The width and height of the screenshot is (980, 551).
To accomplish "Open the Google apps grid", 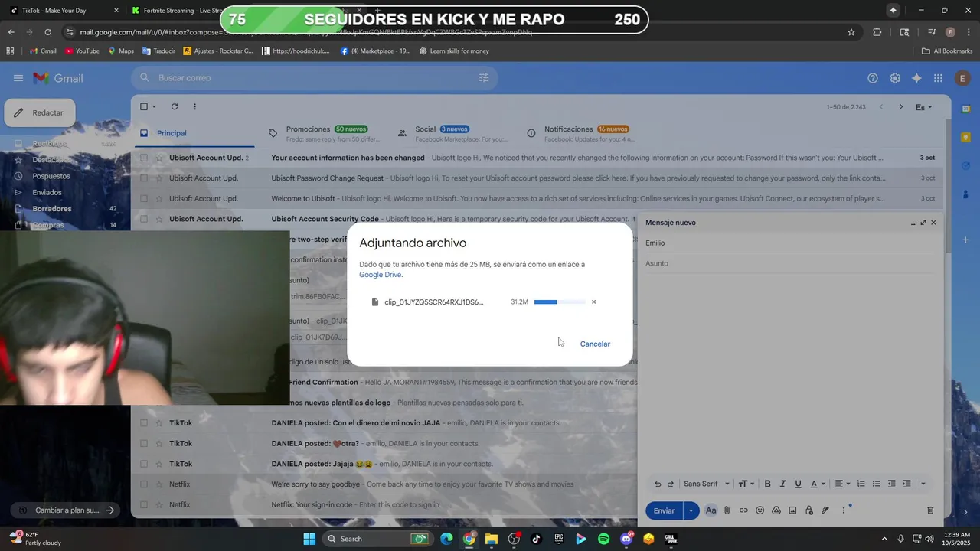I will click(x=938, y=78).
